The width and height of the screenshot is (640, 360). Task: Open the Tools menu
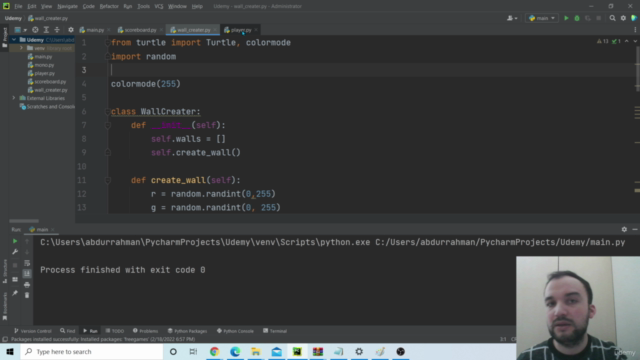[143, 6]
